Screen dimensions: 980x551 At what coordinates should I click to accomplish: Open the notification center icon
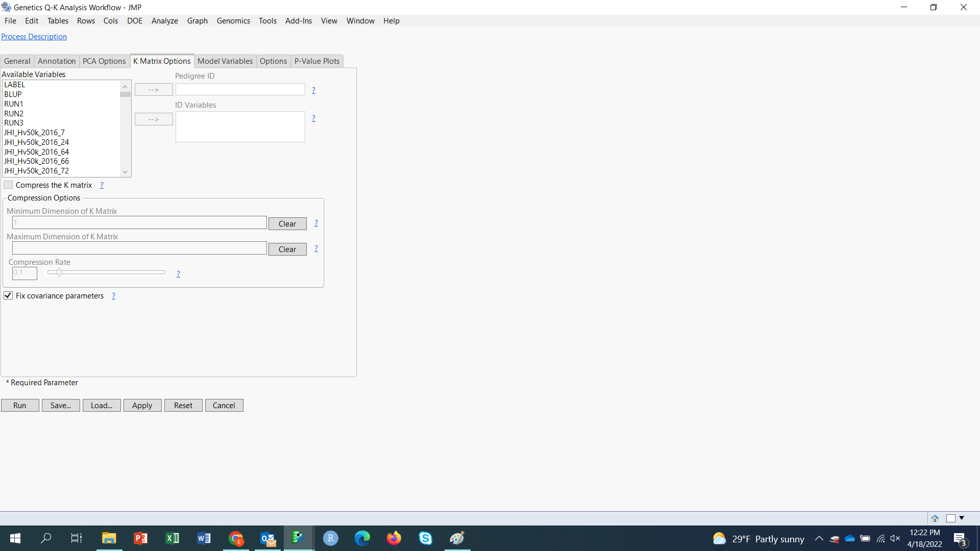click(960, 539)
